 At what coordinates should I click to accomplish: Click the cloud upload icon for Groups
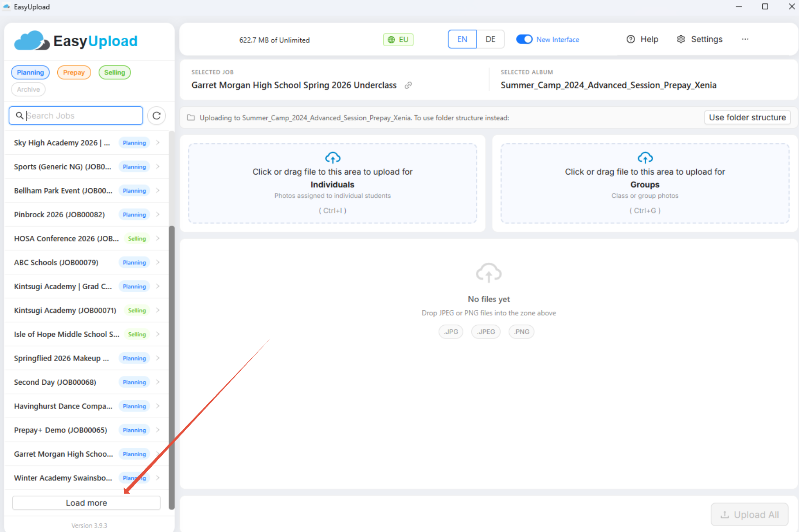coord(645,157)
